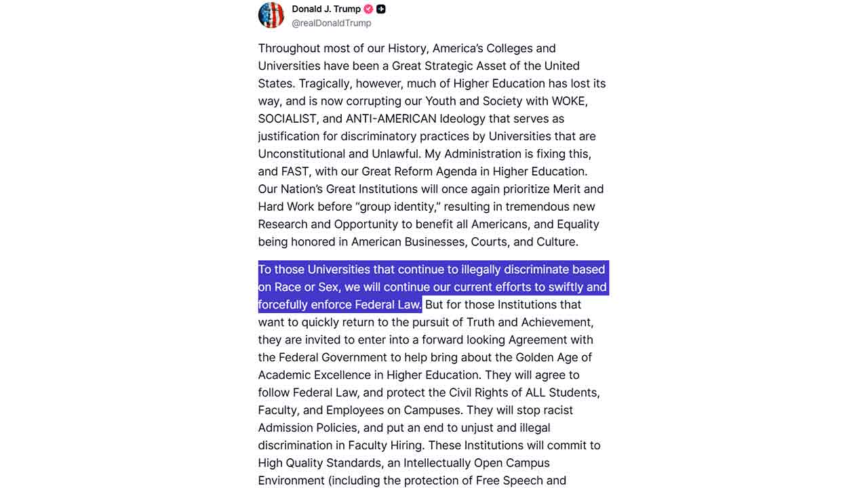This screenshot has width=868, height=488.
Task: Click the "Great Reform Agenda" phrase
Action: pos(419,171)
